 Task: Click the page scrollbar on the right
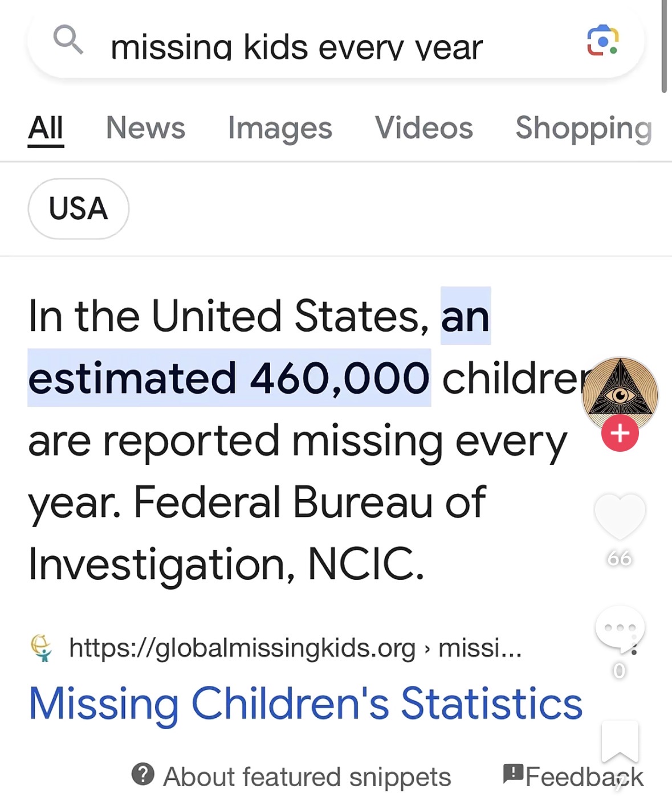point(663,46)
